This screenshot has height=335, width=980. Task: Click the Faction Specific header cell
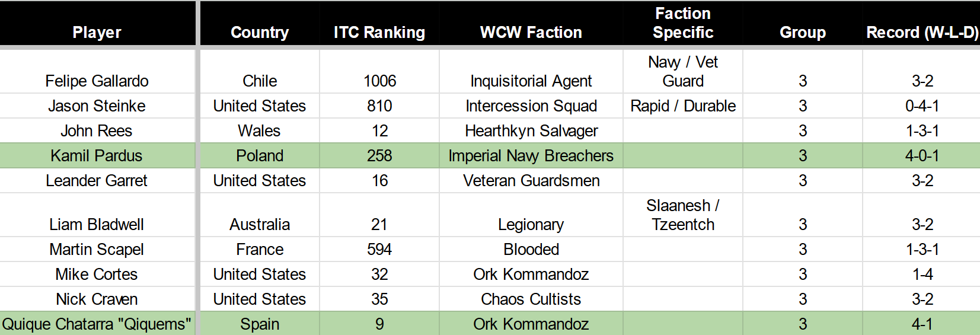point(683,23)
